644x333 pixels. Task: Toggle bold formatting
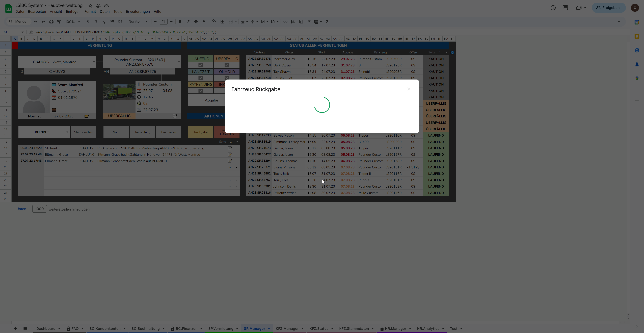[x=180, y=21]
